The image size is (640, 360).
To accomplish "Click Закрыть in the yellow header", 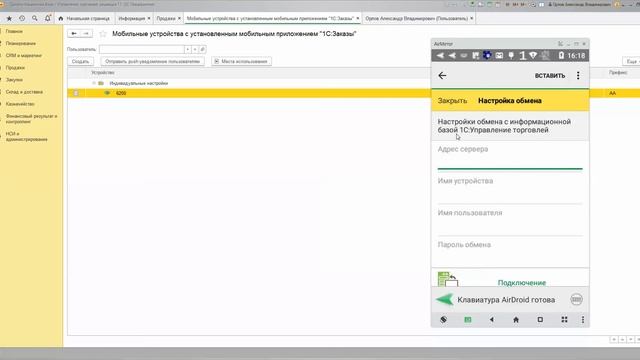I will (452, 100).
